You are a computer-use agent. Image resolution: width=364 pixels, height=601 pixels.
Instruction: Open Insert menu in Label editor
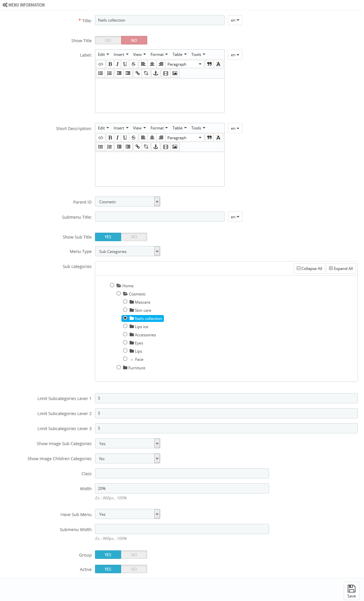click(121, 55)
